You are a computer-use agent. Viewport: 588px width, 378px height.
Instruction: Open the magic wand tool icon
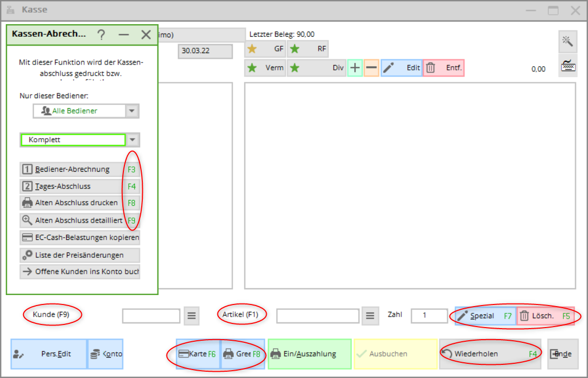click(x=568, y=41)
